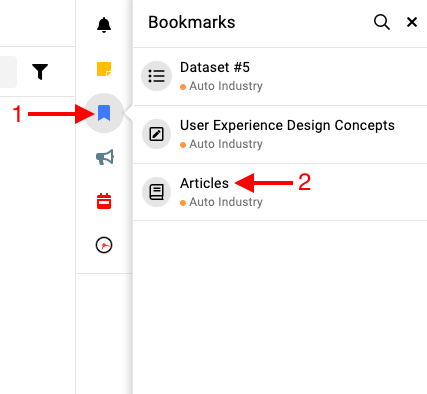
Task: Search bookmarks with the magnifier icon
Action: [382, 22]
